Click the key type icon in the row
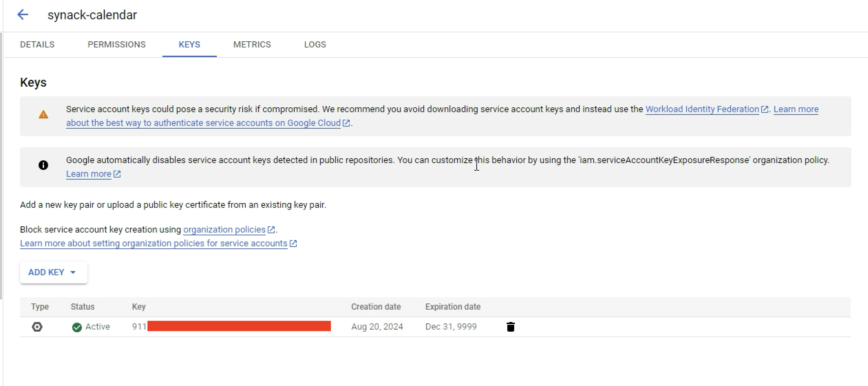The width and height of the screenshot is (868, 386). pyautogui.click(x=37, y=326)
